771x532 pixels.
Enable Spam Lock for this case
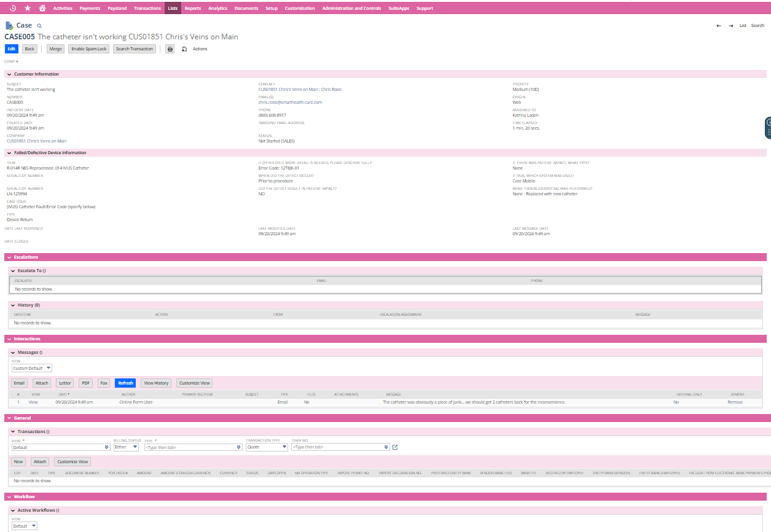(88, 49)
